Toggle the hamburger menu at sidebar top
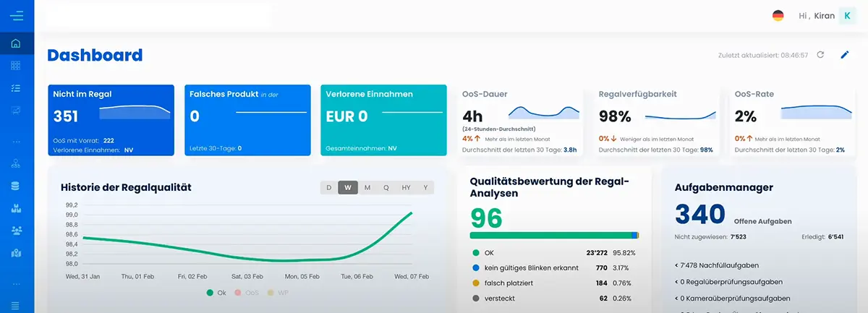868x313 pixels. 16,15
